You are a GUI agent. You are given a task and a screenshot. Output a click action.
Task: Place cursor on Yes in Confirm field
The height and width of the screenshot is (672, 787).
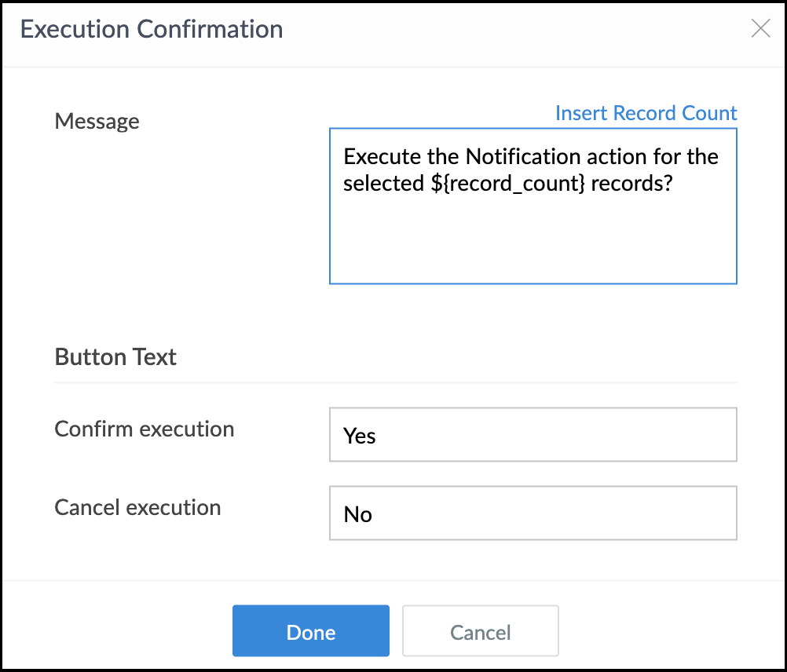tap(360, 436)
